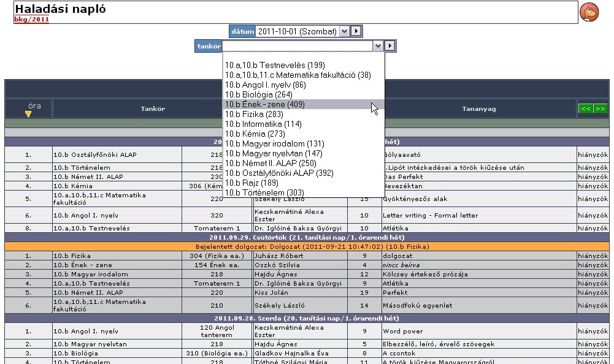The width and height of the screenshot is (614, 364).
Task: Toggle the tankör dropdown arrow
Action: (378, 46)
